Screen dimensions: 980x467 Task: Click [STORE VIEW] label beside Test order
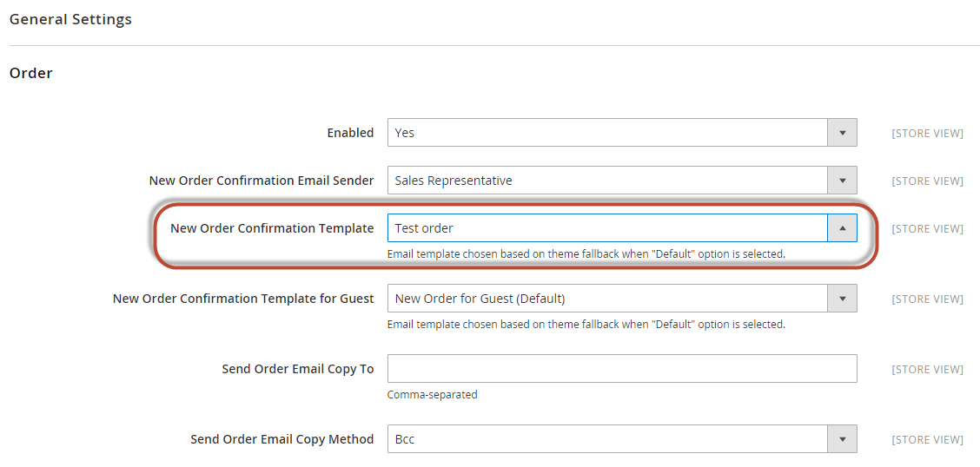pyautogui.click(x=928, y=229)
